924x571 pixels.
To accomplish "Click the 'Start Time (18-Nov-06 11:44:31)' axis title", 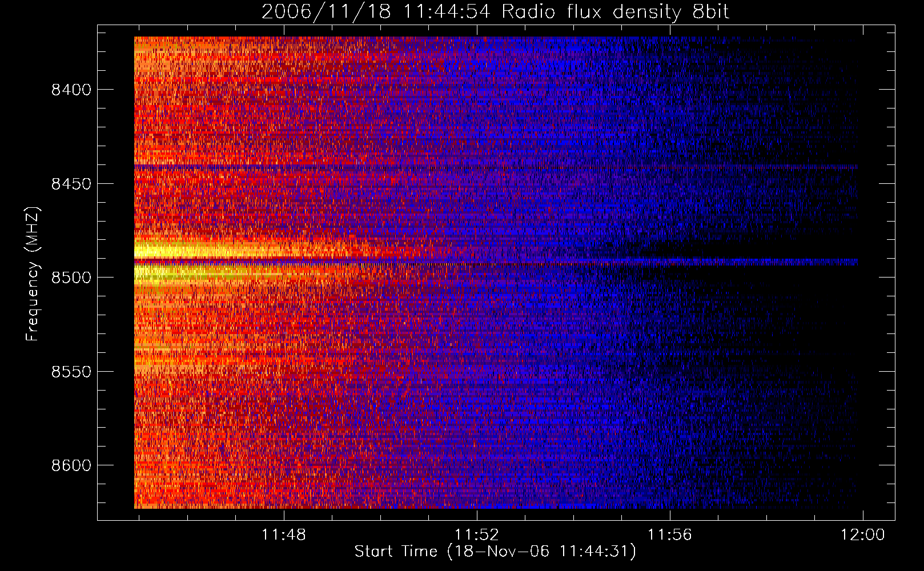I will coord(495,552).
